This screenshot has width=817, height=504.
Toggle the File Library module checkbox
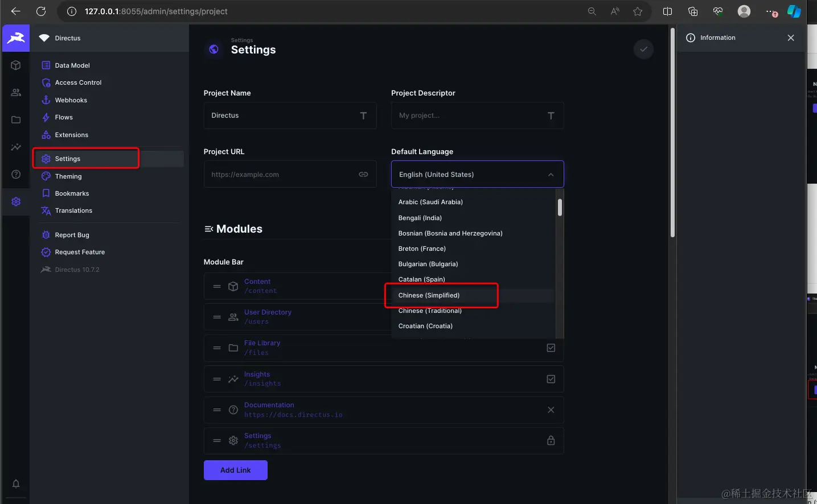pos(551,348)
